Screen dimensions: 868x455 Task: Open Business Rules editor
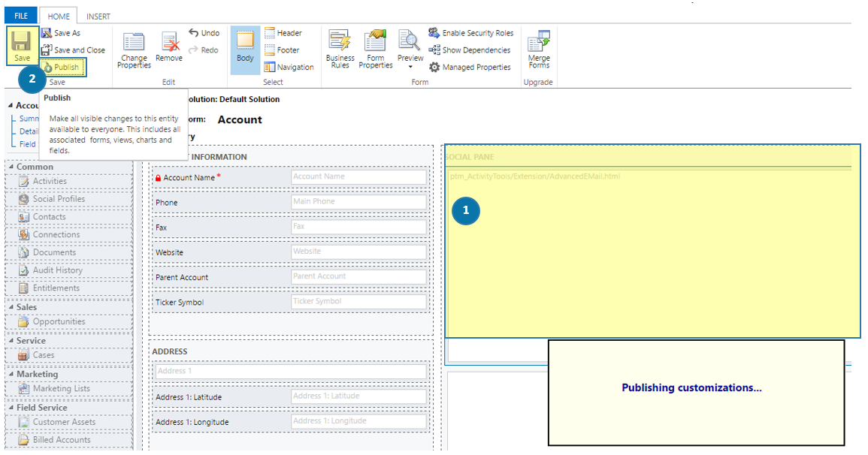click(340, 50)
